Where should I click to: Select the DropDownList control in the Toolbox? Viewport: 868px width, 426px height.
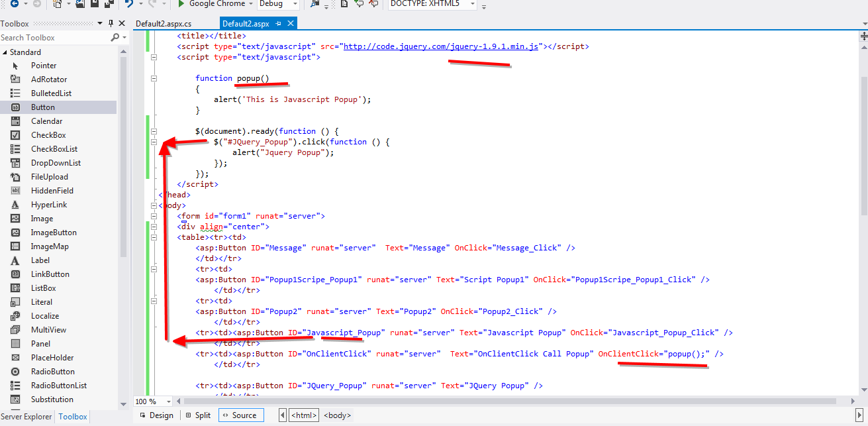pyautogui.click(x=58, y=163)
